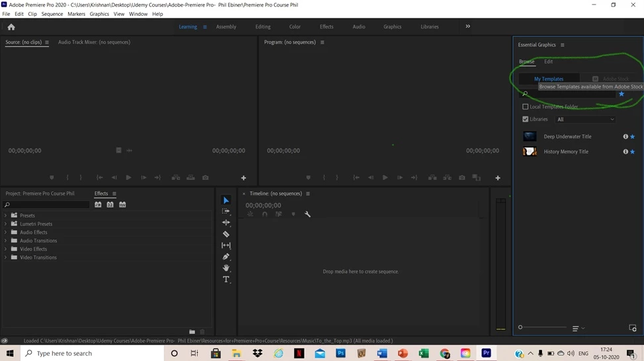Click Export Frame camera in Source monitor
The image size is (644, 361).
pyautogui.click(x=205, y=178)
